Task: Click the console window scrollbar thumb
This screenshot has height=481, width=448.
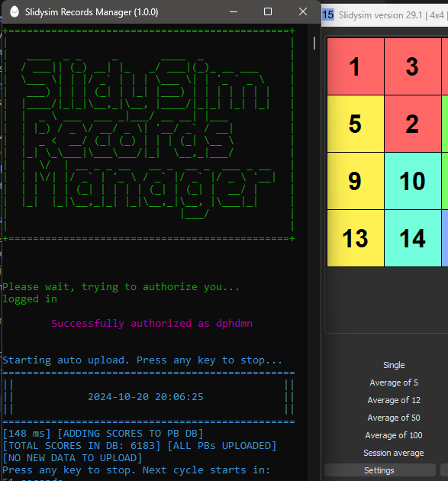Action: [x=314, y=44]
